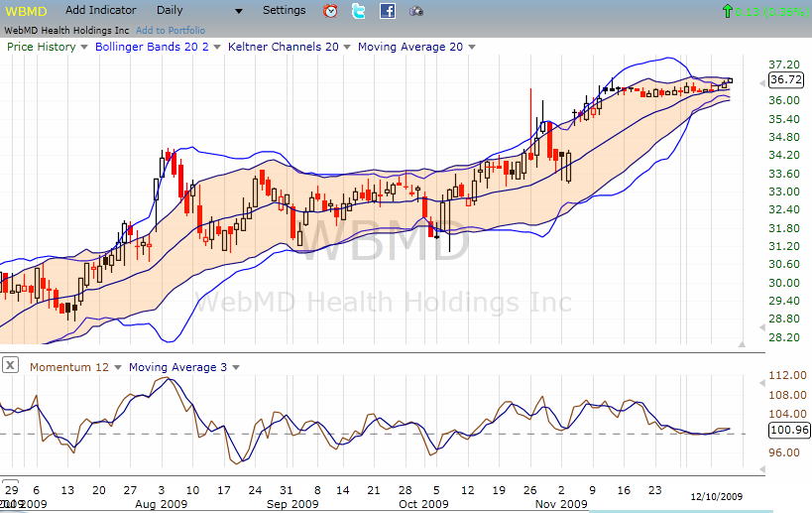The image size is (812, 513).
Task: Click the Momentum 12 label
Action: (x=69, y=367)
